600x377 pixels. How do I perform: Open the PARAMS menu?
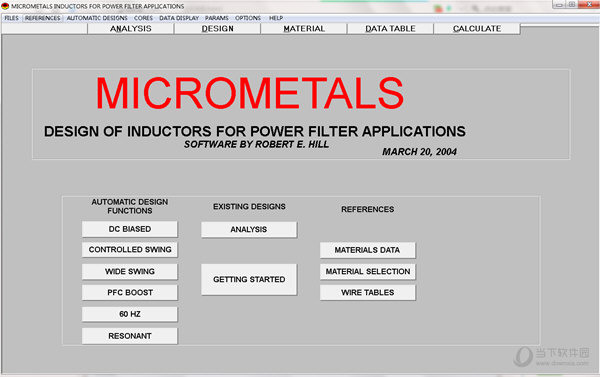217,18
